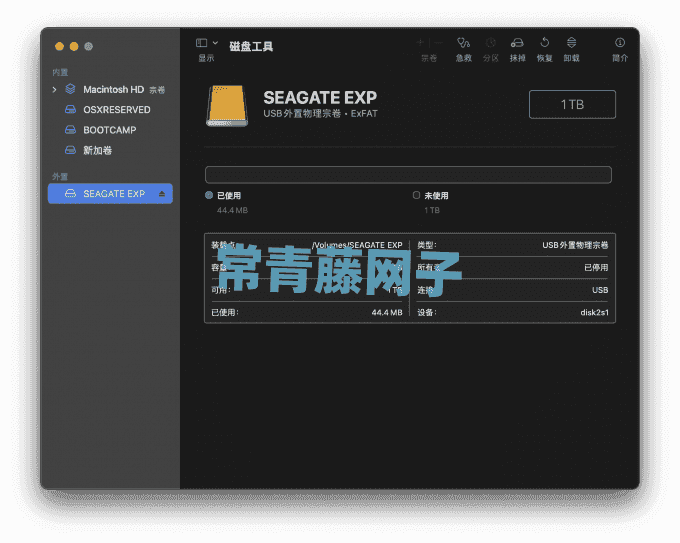680x543 pixels.
Task: Click the Partition (分区) pie icon
Action: (490, 43)
